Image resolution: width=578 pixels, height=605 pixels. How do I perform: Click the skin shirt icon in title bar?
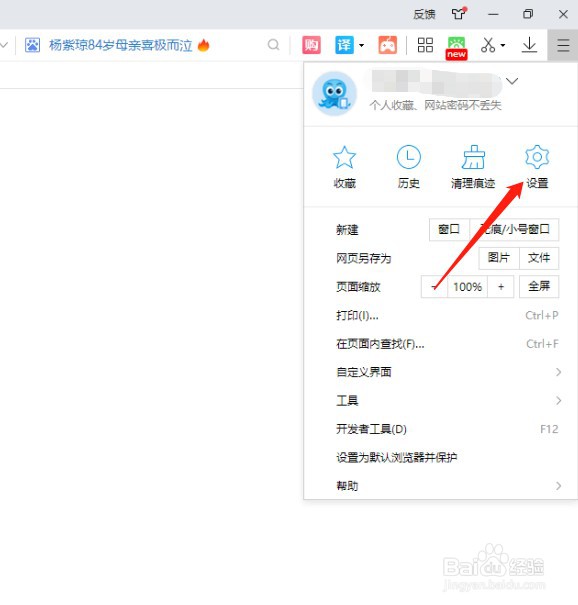pyautogui.click(x=458, y=14)
